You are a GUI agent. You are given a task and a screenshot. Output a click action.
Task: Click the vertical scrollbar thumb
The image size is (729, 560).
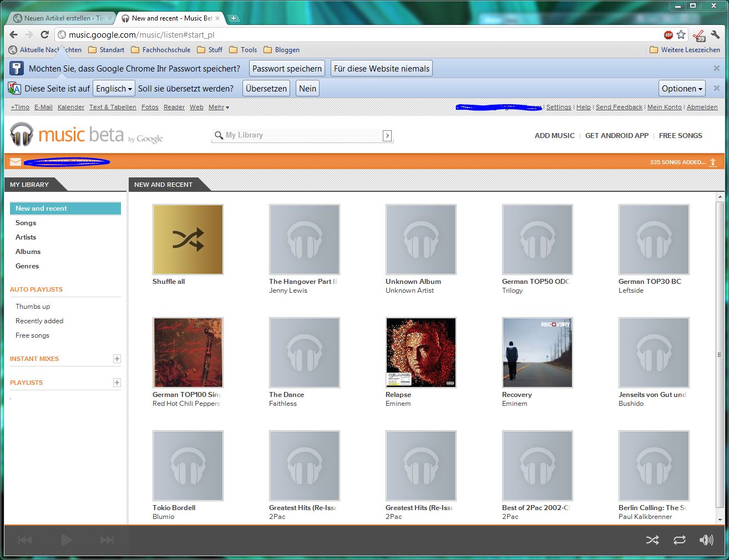(x=720, y=355)
